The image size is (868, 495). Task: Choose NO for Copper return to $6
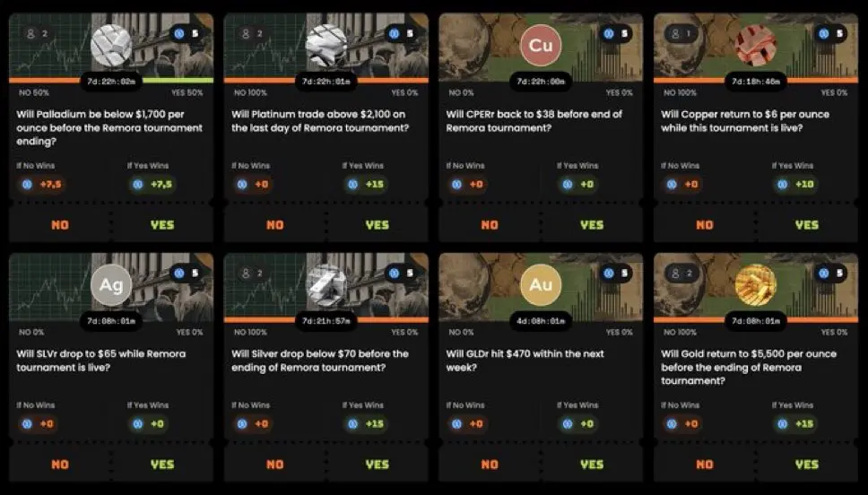point(704,225)
